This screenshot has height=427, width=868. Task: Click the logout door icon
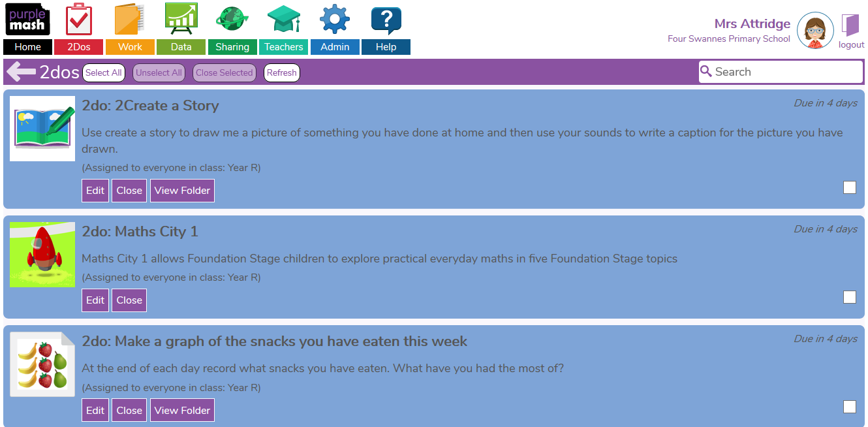point(850,26)
